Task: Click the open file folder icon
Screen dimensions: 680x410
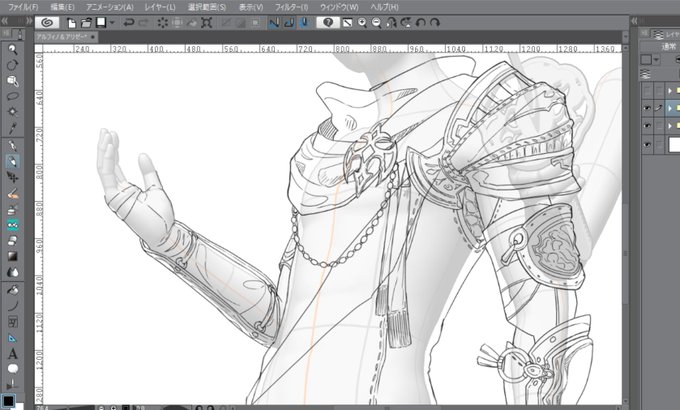Action: click(x=86, y=23)
